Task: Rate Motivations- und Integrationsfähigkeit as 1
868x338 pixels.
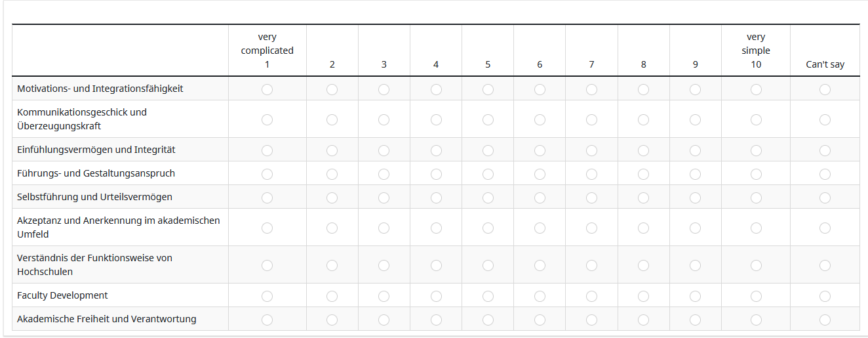Action: click(x=267, y=89)
